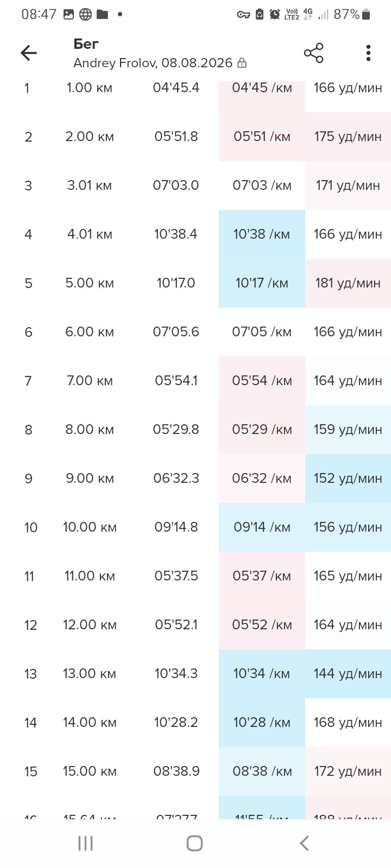Tap lap number 6 row
This screenshot has height=868, width=391.
(195, 332)
